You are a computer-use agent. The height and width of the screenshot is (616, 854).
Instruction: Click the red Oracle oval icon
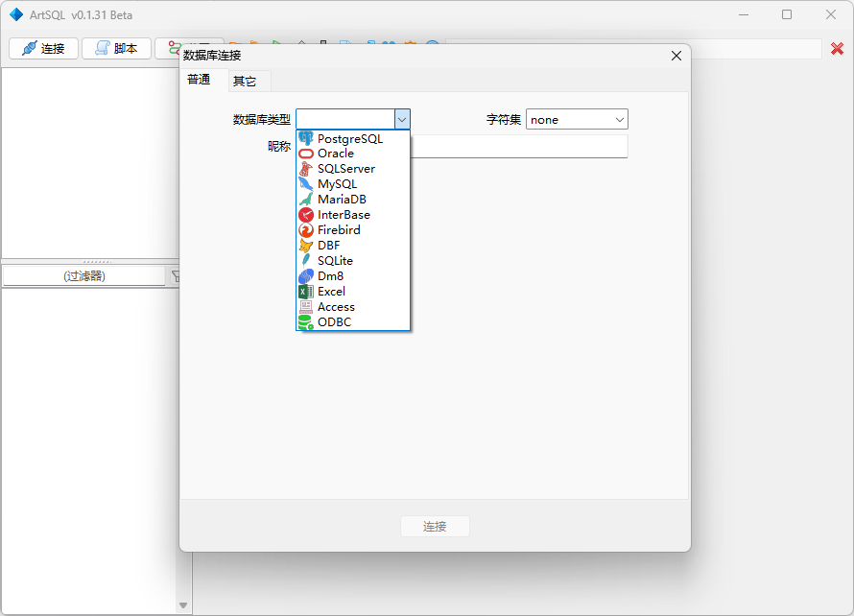(306, 154)
